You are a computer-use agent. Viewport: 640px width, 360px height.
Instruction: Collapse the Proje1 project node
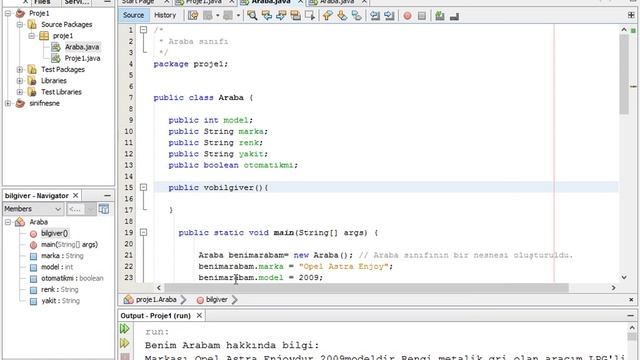(8, 13)
